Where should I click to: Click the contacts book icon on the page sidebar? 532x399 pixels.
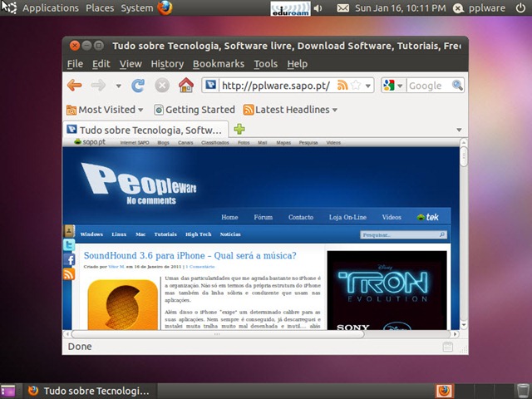click(69, 231)
